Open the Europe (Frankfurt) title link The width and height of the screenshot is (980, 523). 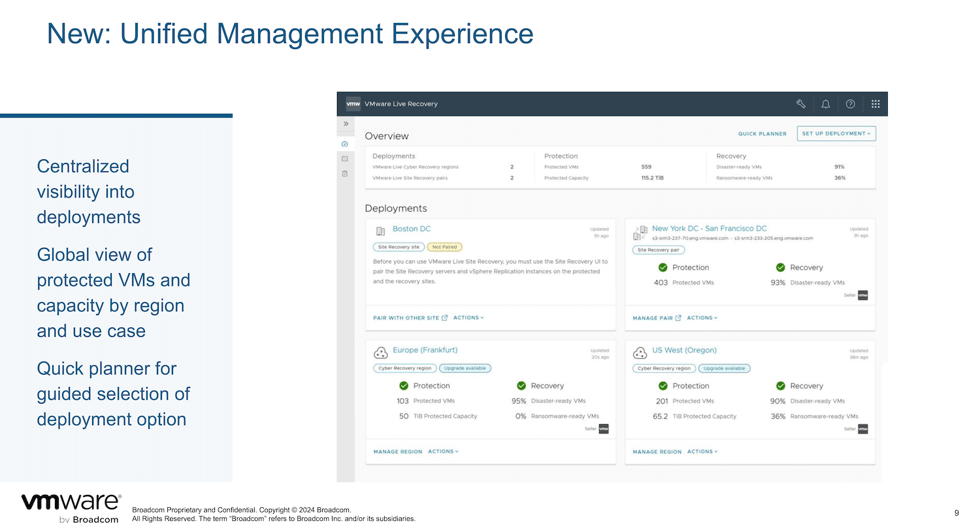pyautogui.click(x=425, y=350)
